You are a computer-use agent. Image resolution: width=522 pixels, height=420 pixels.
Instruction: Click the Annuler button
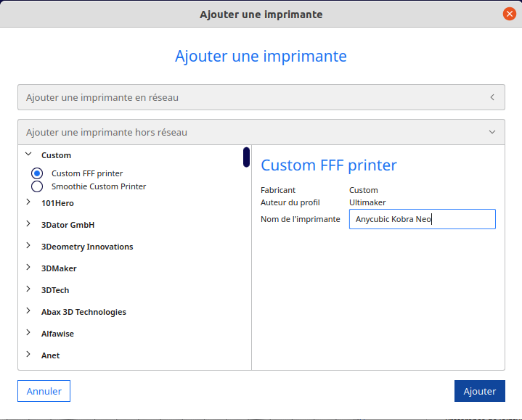[44, 391]
